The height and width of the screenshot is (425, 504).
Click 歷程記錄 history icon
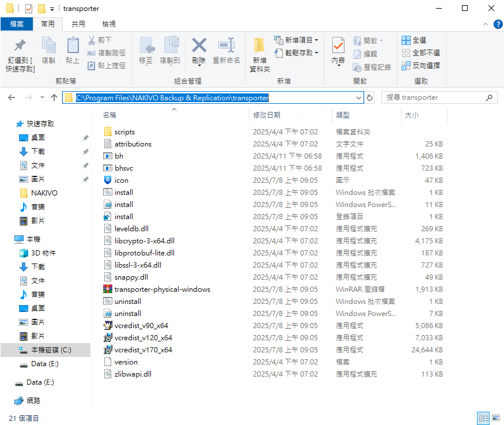click(357, 67)
